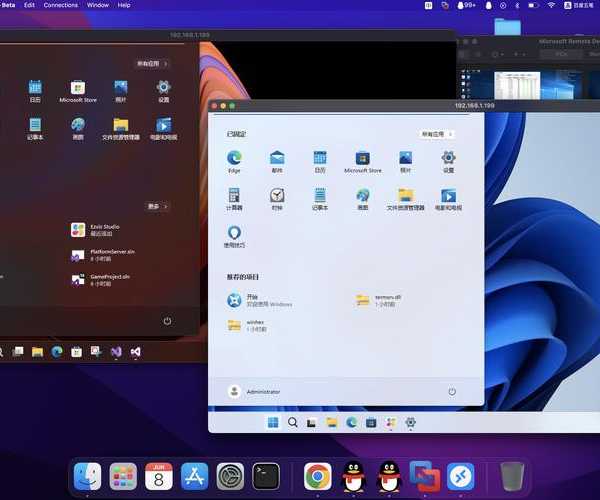The height and width of the screenshot is (500, 600).
Task: Open Edge from the dark taskbar
Action: click(x=57, y=352)
